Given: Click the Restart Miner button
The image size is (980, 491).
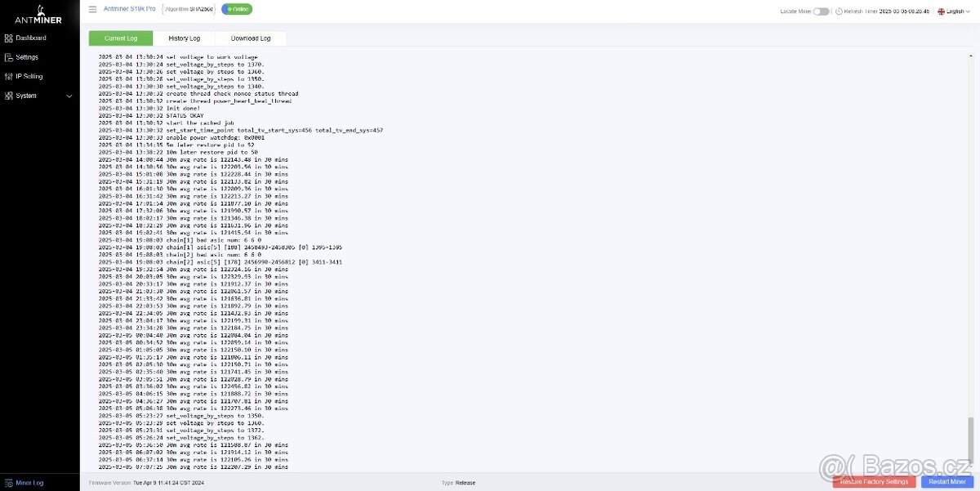Looking at the screenshot, I should (947, 482).
